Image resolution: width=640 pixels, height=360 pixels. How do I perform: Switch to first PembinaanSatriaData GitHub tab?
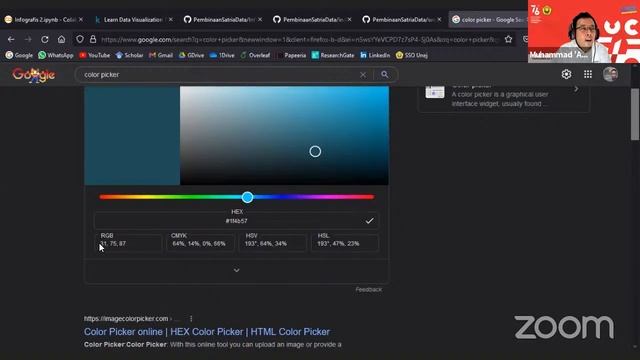[x=219, y=20]
